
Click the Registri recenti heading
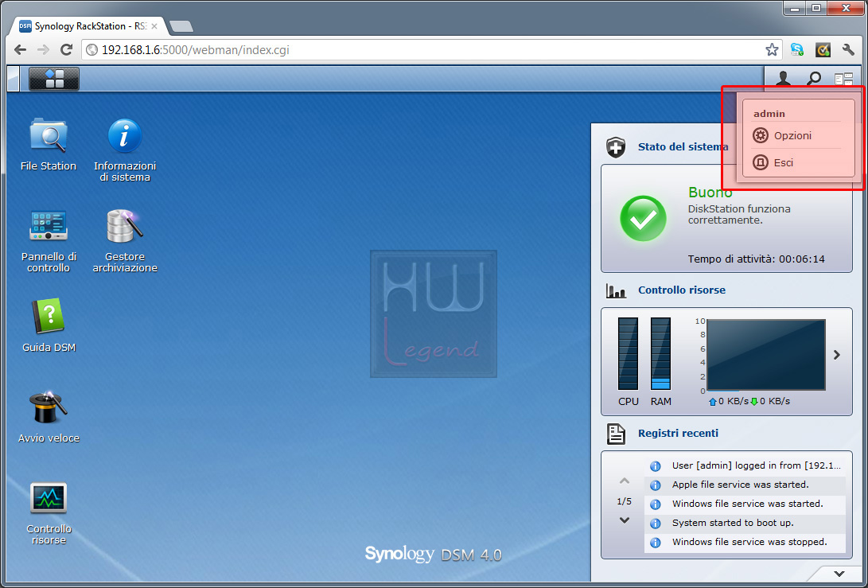[678, 434]
